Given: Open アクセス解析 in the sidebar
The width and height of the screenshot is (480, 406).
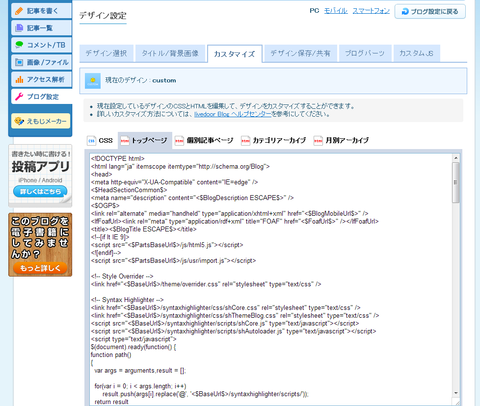Looking at the screenshot, I should click(x=42, y=79).
